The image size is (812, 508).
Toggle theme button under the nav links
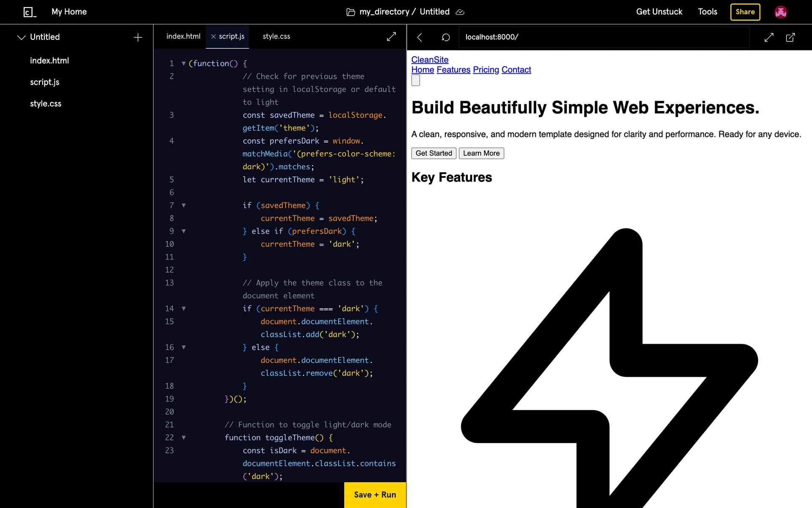(415, 80)
